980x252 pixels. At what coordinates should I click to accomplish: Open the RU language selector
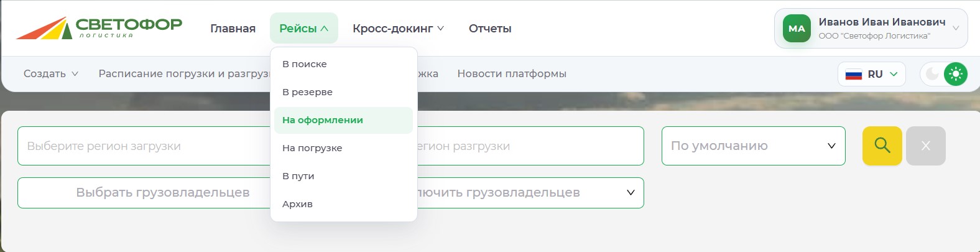tap(871, 74)
